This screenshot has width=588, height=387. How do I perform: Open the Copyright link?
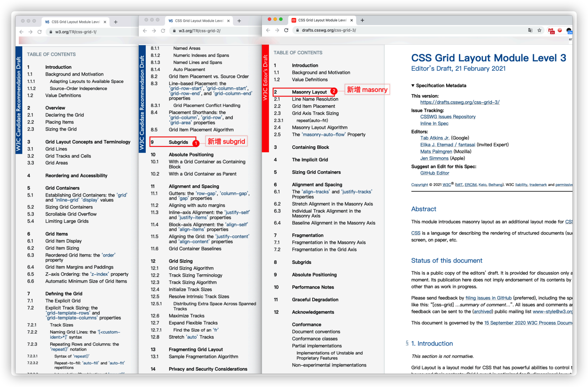pyautogui.click(x=420, y=185)
